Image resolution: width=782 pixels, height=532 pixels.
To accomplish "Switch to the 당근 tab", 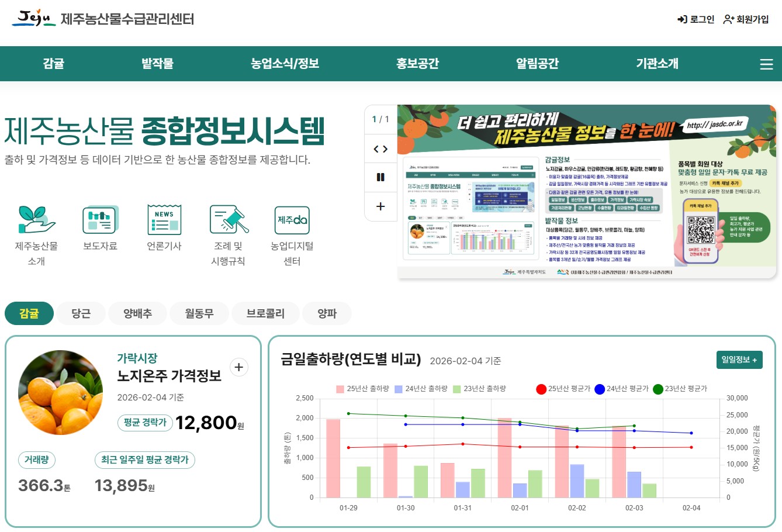I will (x=81, y=313).
